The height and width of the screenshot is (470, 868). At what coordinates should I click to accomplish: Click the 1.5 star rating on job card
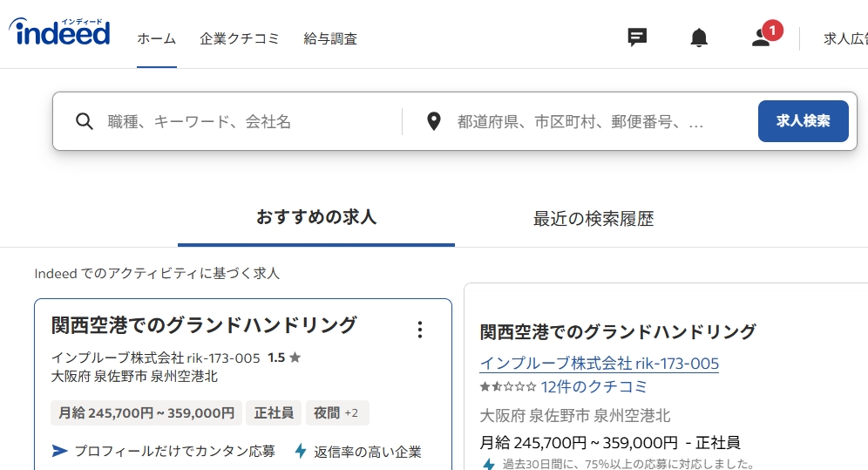(x=284, y=358)
